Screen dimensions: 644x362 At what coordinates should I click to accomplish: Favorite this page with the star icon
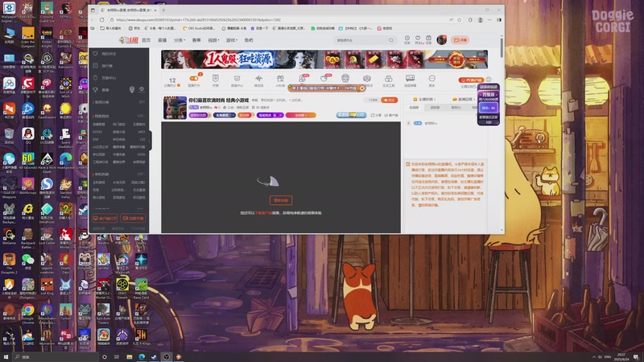(460, 19)
